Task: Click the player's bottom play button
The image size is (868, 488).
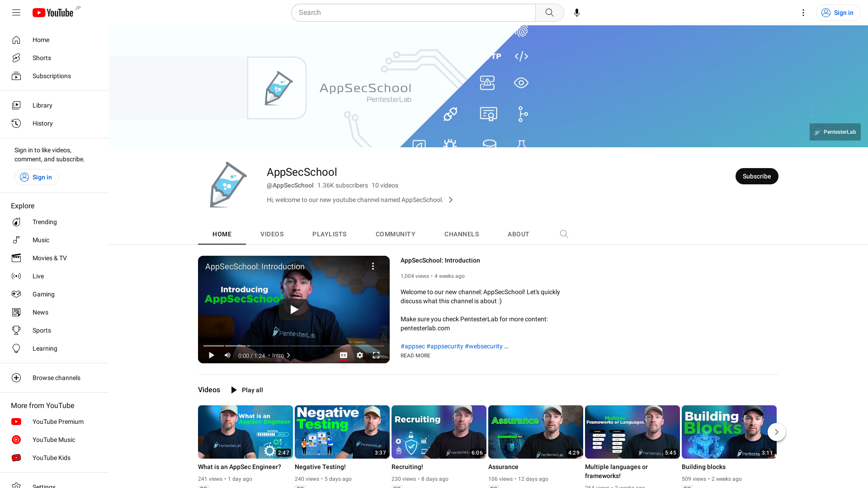Action: point(211,355)
